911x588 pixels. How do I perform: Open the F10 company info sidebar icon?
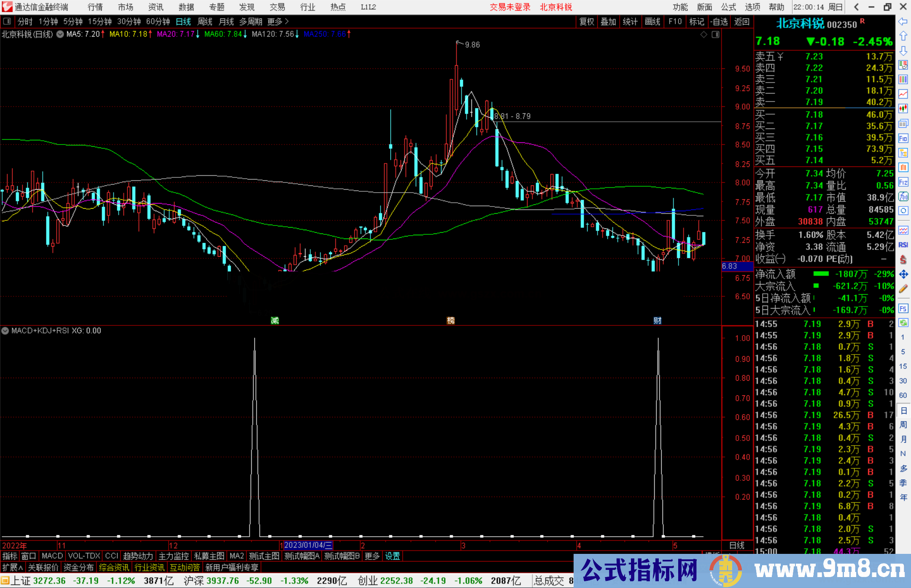tap(903, 138)
